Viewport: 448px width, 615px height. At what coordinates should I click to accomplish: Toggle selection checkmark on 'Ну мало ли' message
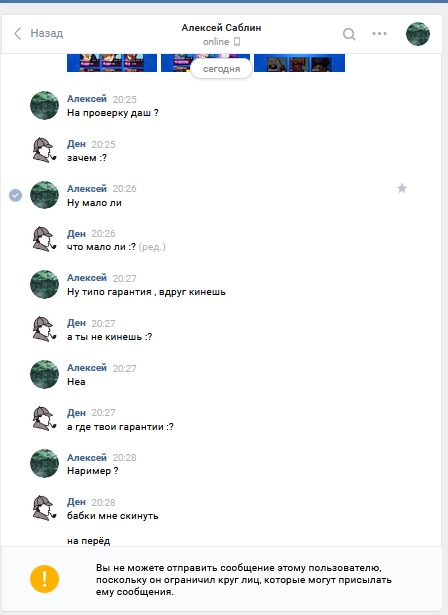[16, 195]
